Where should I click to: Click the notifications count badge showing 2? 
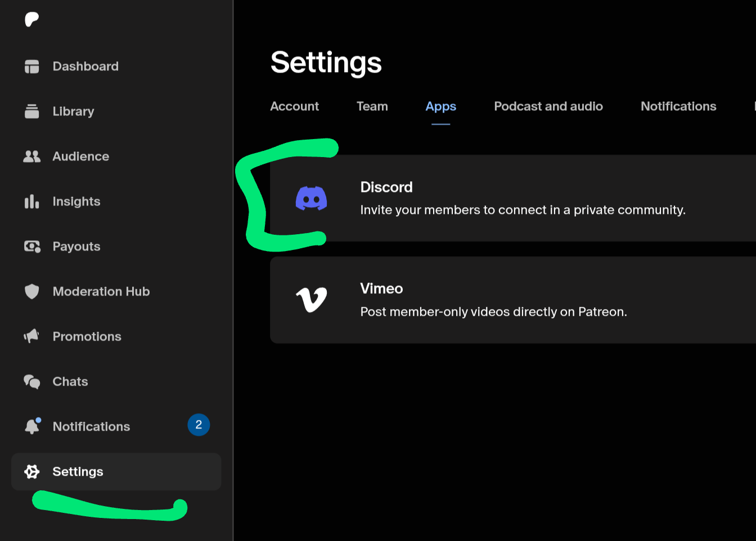[x=199, y=425]
